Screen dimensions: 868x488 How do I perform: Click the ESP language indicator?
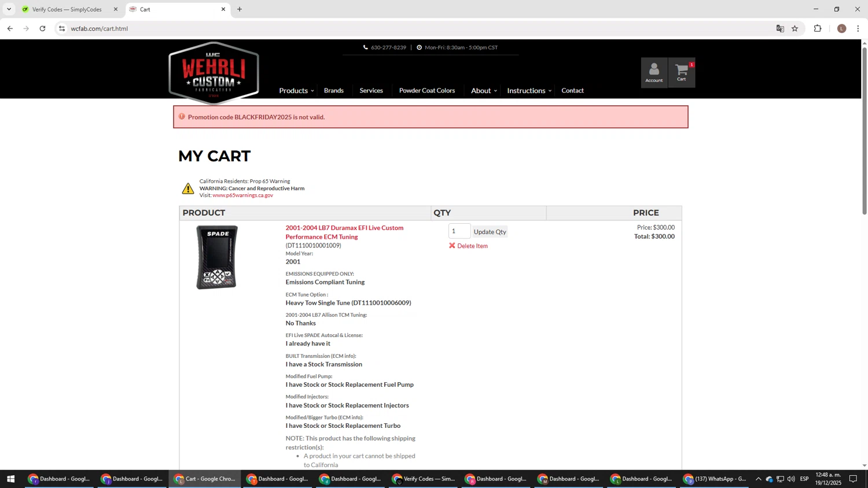click(804, 479)
